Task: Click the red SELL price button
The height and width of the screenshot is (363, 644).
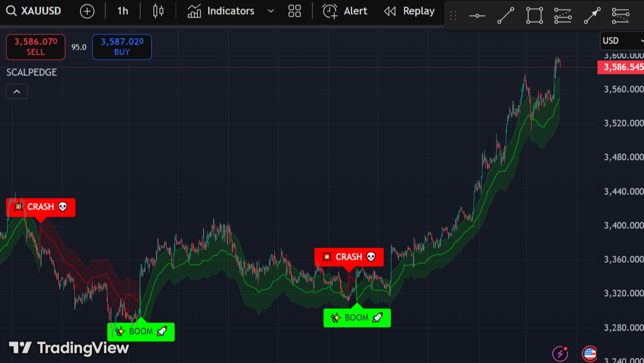Action: (x=35, y=47)
